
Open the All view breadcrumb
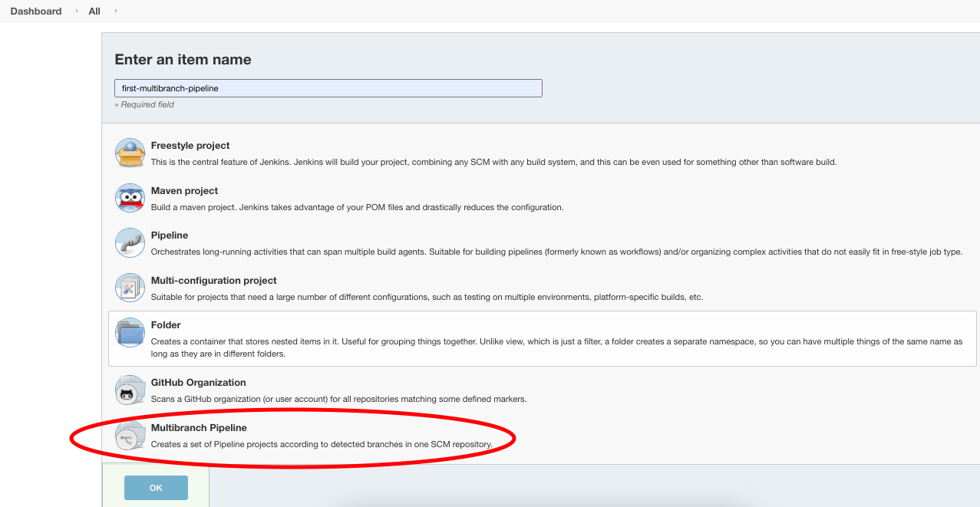point(94,12)
